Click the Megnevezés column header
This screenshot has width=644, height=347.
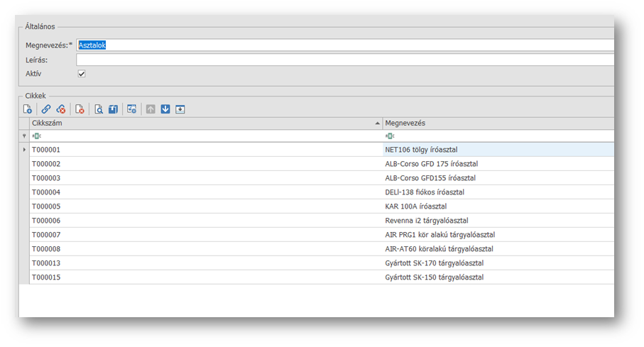coord(497,123)
